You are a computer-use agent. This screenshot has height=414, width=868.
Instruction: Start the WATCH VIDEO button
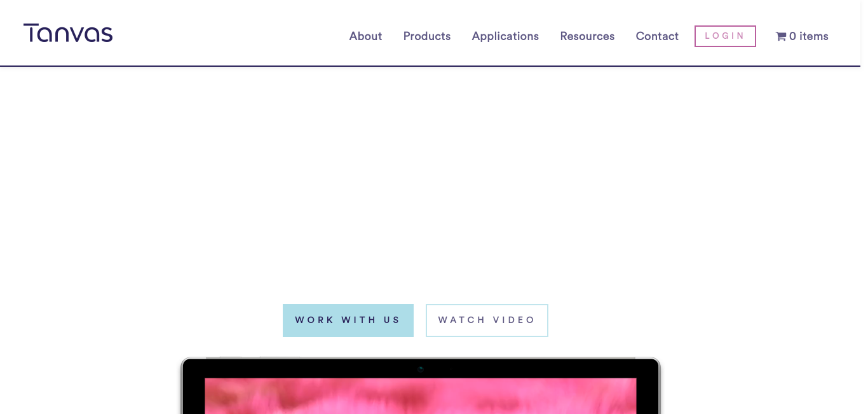pyautogui.click(x=487, y=321)
